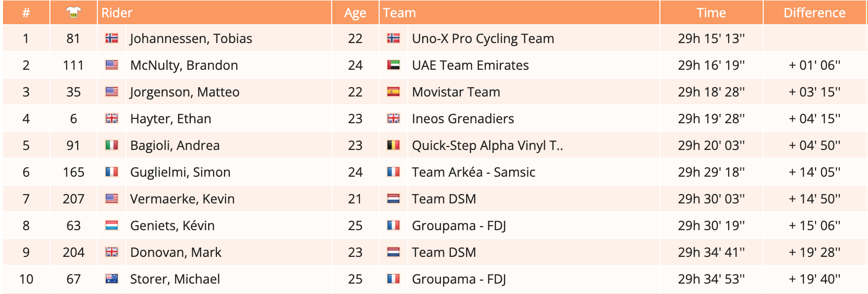868x294 pixels.
Task: Click the Team column header
Action: (x=399, y=13)
